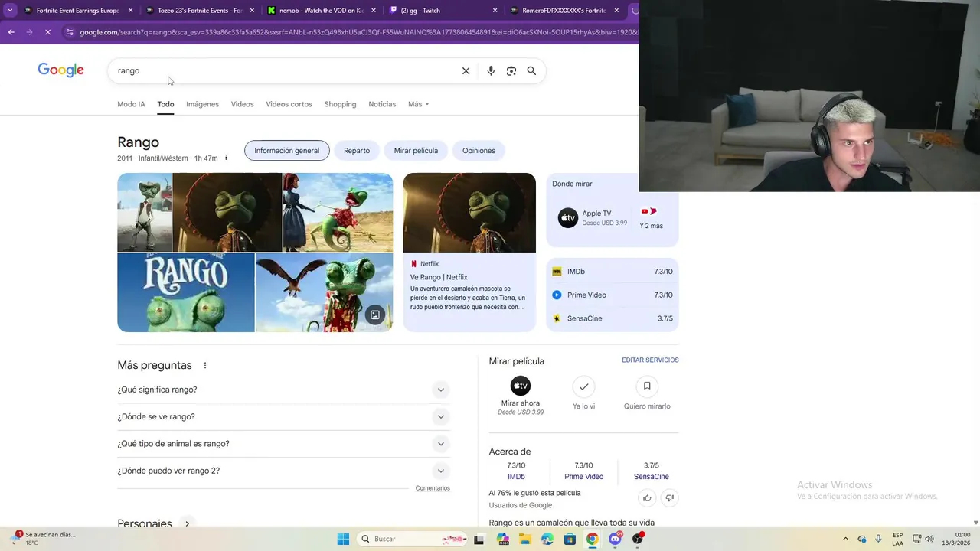
Task: Go to Google homepage via logo
Action: [x=60, y=70]
